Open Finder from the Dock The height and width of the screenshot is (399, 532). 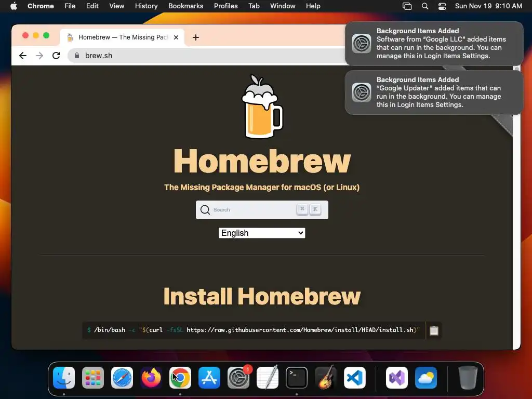(64, 378)
